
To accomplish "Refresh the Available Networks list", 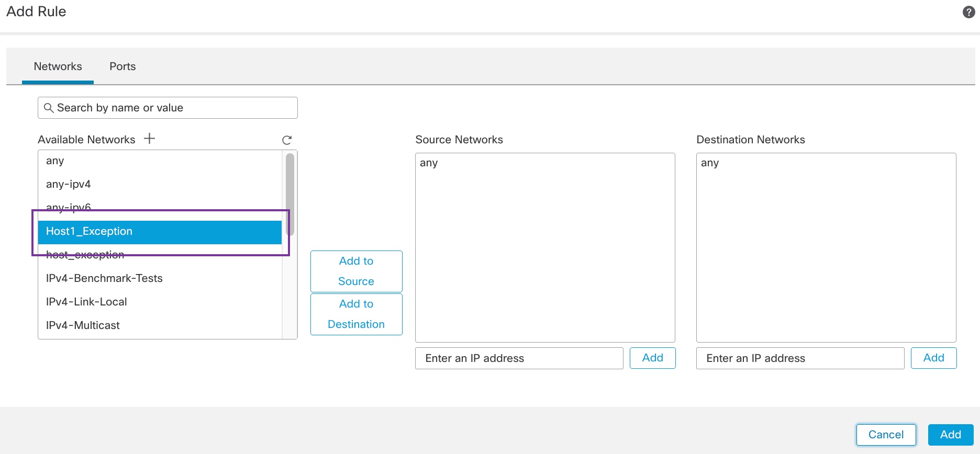I will tap(287, 140).
